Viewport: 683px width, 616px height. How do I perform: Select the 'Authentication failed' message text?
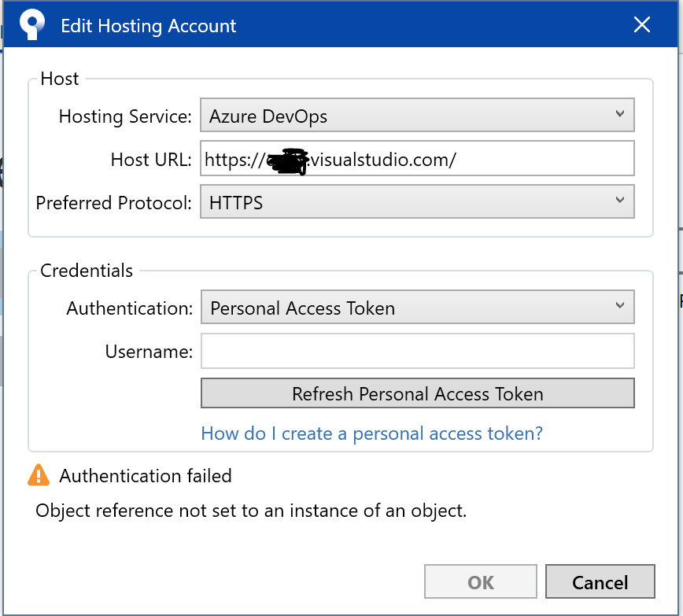coord(146,476)
